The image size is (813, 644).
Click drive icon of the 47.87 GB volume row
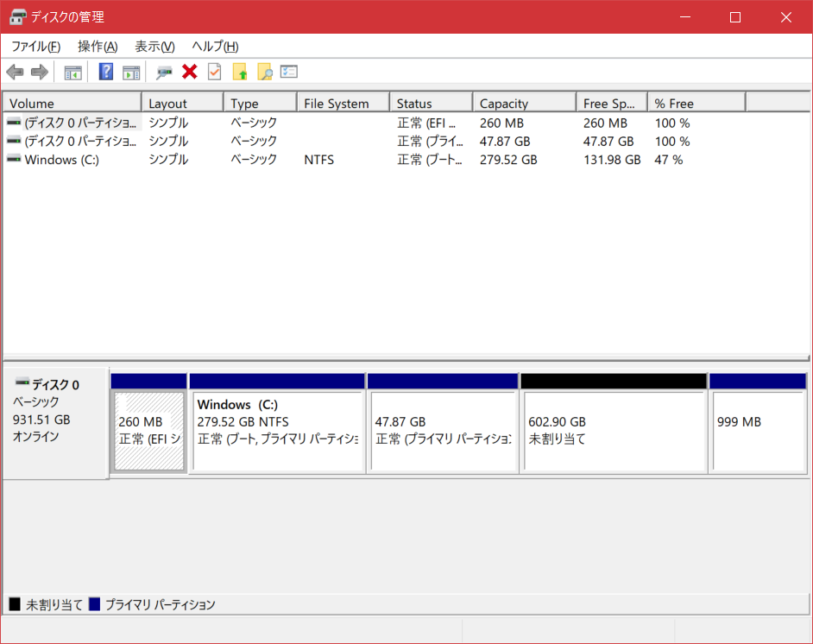pyautogui.click(x=14, y=141)
